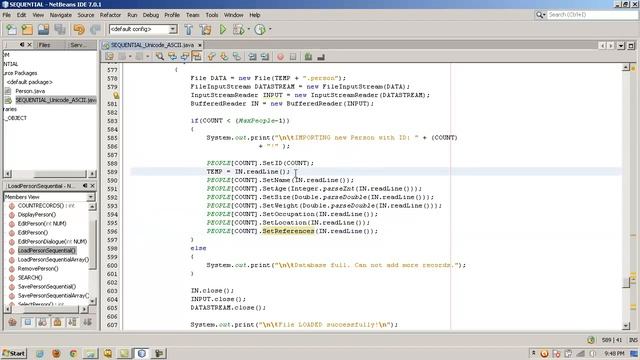Select the SEQUENTIAL_Unicode_ASCII.java editor tab

coord(152,45)
